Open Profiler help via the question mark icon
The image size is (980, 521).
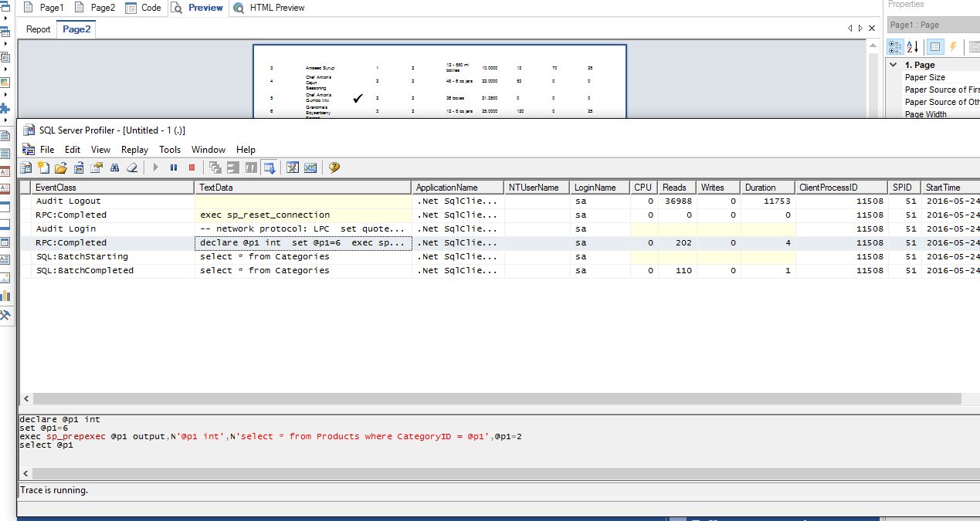click(334, 167)
